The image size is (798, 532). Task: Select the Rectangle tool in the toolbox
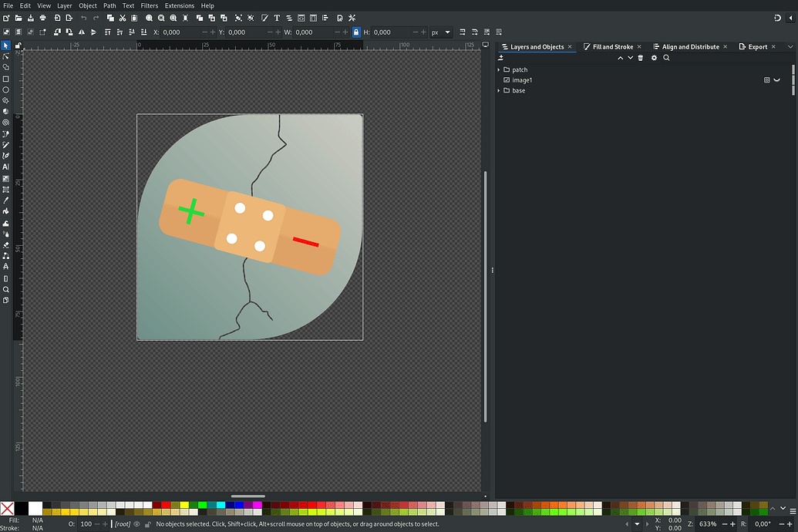point(6,79)
